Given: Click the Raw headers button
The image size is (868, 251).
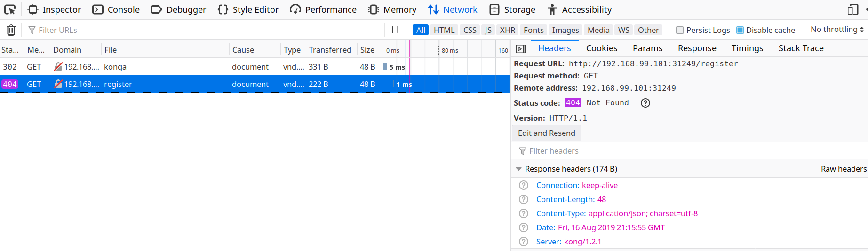Looking at the screenshot, I should pos(844,169).
